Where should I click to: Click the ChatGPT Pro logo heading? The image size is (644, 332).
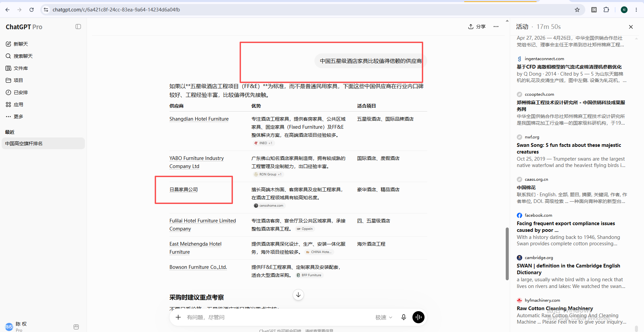(x=24, y=27)
